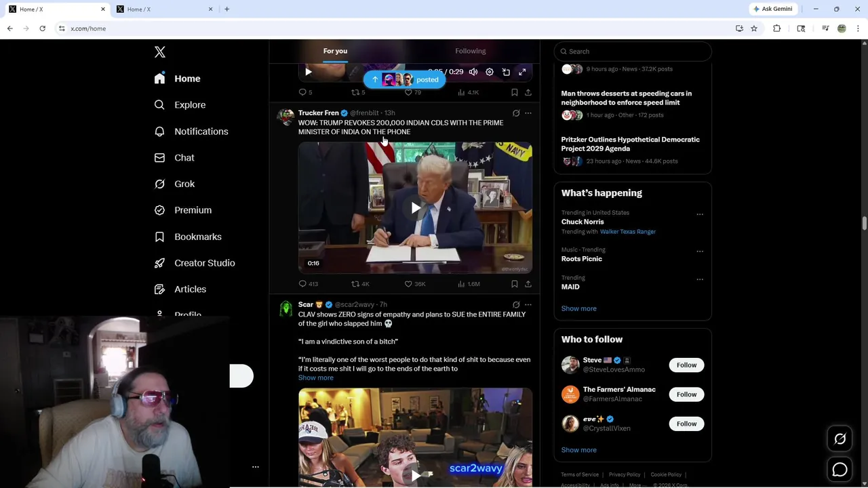Switch to the second Home / X tab

click(165, 9)
